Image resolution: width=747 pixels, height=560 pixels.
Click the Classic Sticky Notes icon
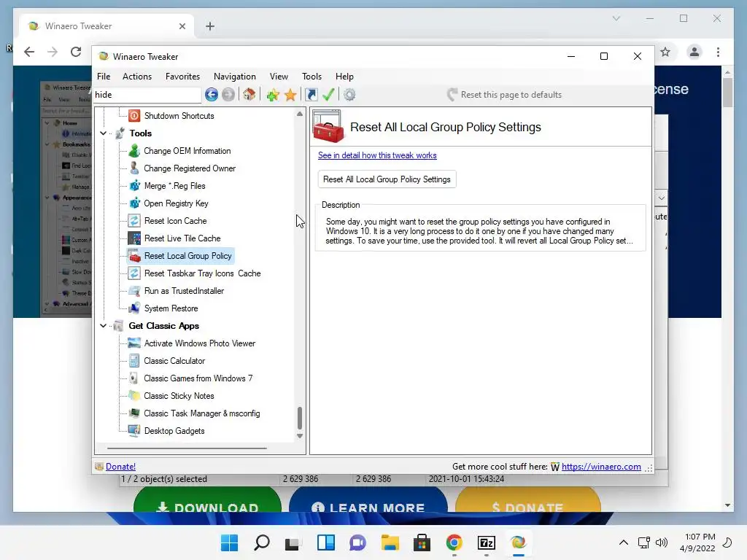click(134, 396)
